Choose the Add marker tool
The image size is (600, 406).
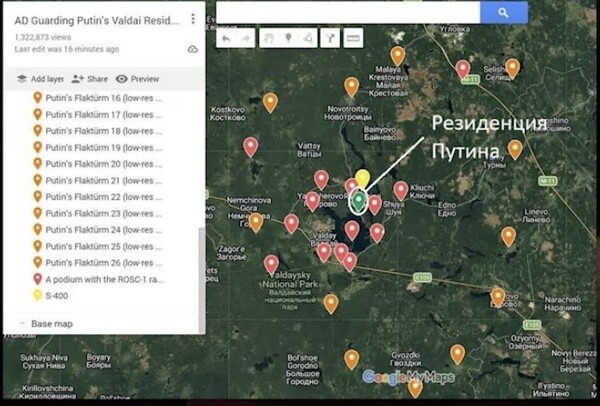tap(288, 38)
